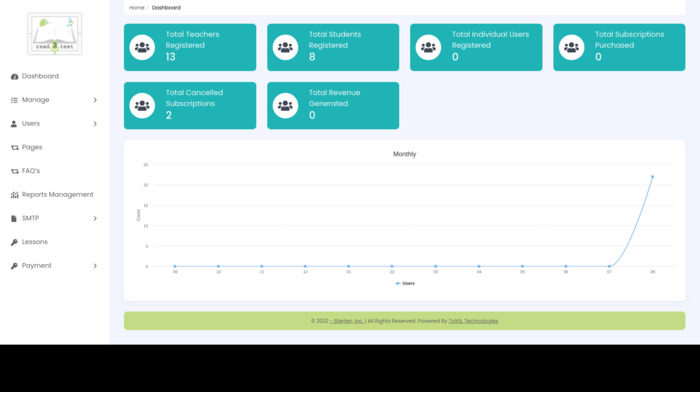The width and height of the screenshot is (700, 393).
Task: Click the Total Revenue Generated group icon
Action: pos(285,105)
